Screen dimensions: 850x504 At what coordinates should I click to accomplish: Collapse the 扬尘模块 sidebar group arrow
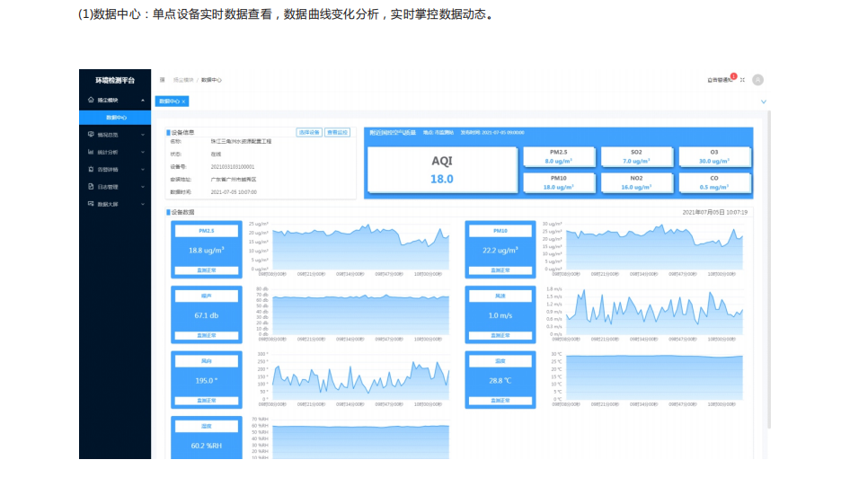(x=143, y=101)
